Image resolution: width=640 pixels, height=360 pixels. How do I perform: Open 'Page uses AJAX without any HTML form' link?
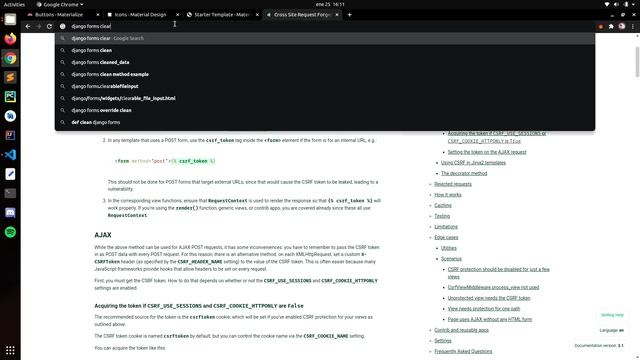(x=489, y=319)
